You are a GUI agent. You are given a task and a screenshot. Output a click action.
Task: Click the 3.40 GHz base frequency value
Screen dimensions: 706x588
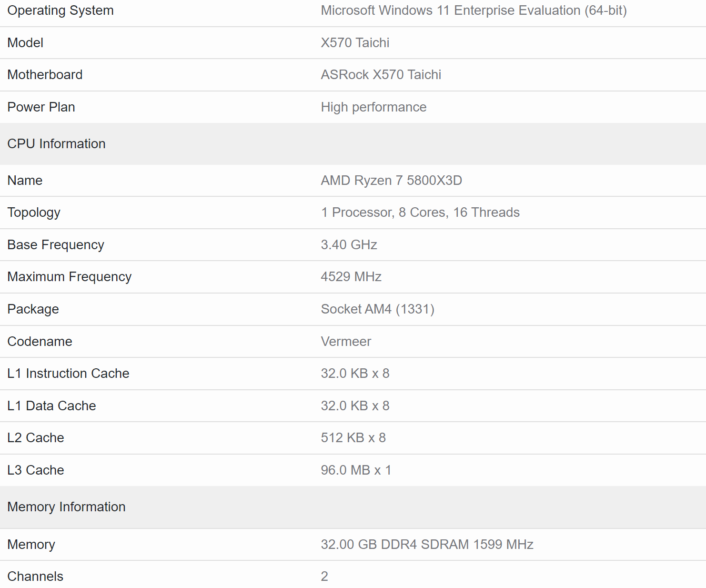[349, 245]
